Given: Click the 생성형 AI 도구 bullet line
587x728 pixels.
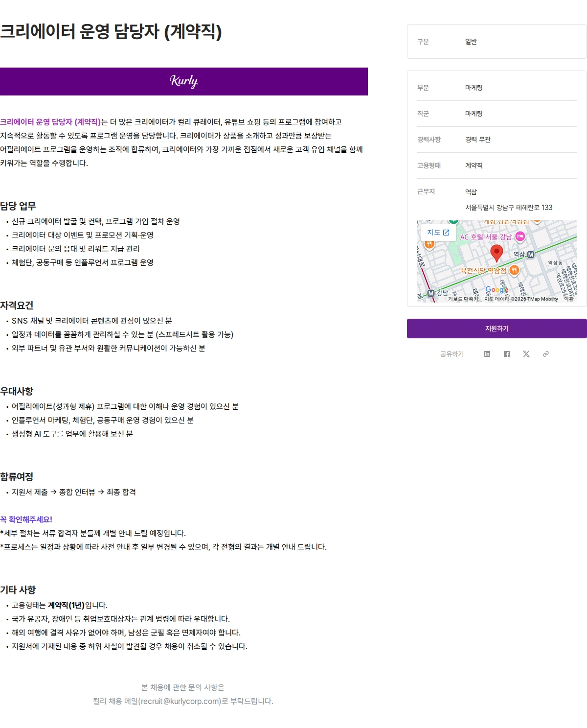Looking at the screenshot, I should (x=72, y=434).
